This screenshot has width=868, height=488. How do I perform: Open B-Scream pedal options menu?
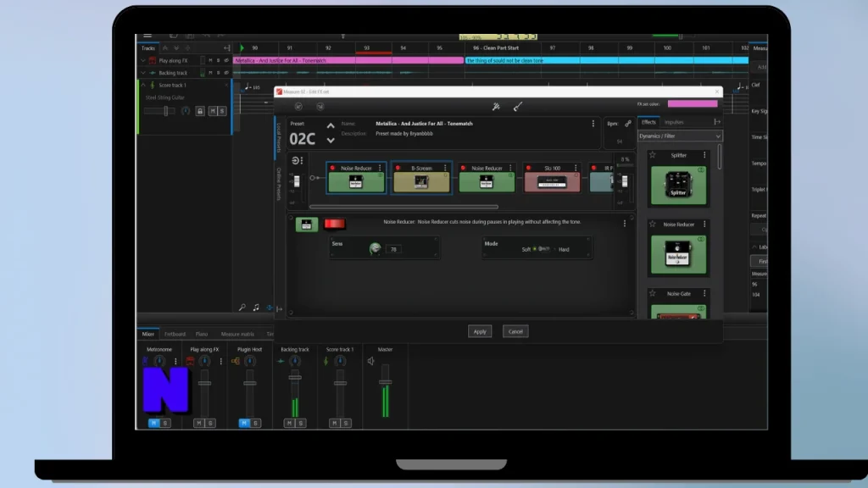(x=445, y=168)
